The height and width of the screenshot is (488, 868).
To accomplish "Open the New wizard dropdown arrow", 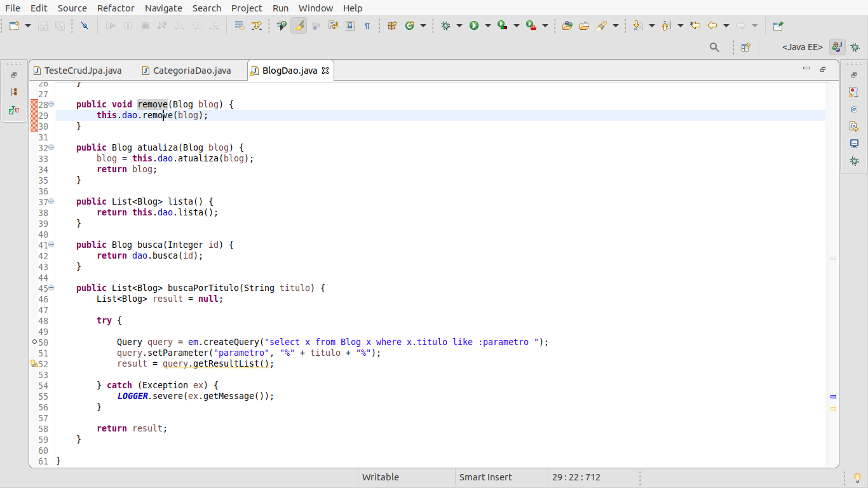I will [x=28, y=26].
